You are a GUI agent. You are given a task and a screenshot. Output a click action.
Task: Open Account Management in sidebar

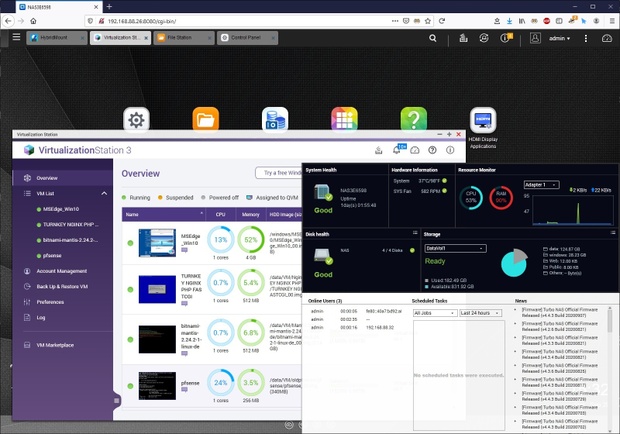[x=62, y=271]
